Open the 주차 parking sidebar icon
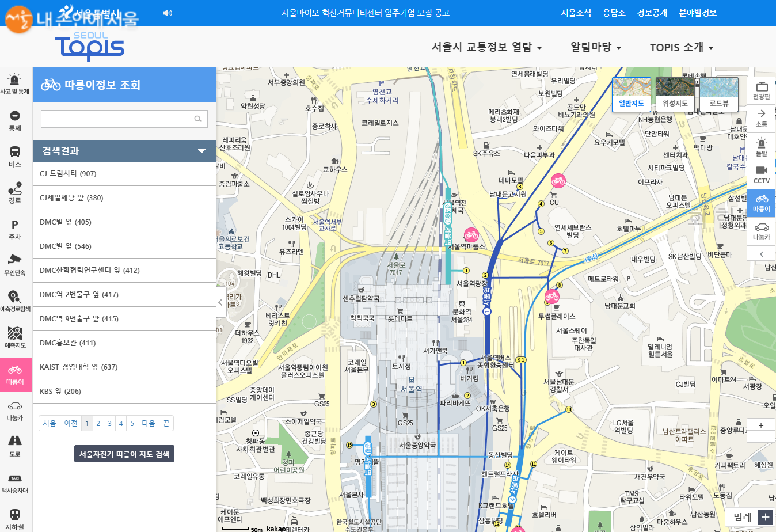 [14, 229]
